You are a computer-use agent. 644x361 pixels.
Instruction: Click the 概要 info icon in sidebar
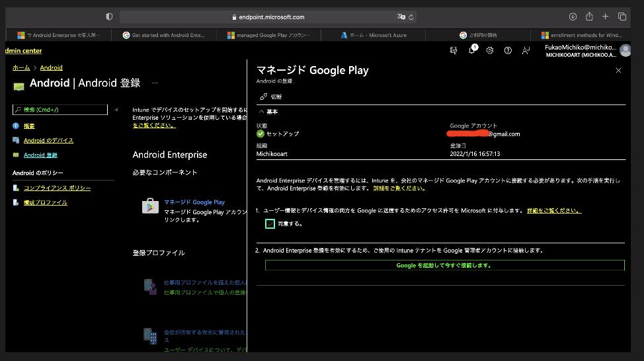point(16,126)
